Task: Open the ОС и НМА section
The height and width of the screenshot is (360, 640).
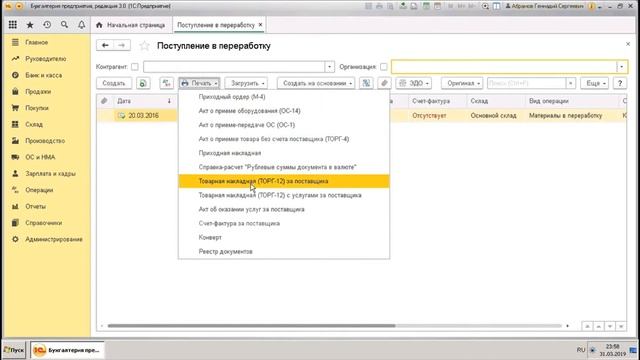Action: [40, 157]
